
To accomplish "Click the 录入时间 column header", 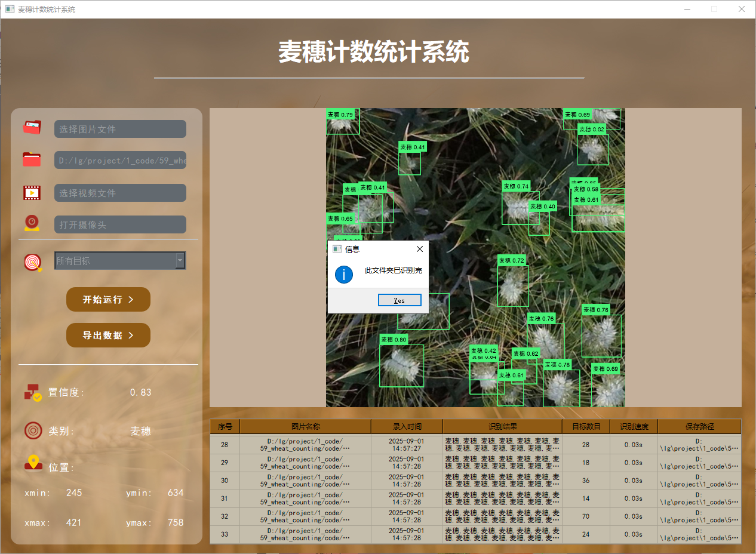I will click(x=407, y=426).
